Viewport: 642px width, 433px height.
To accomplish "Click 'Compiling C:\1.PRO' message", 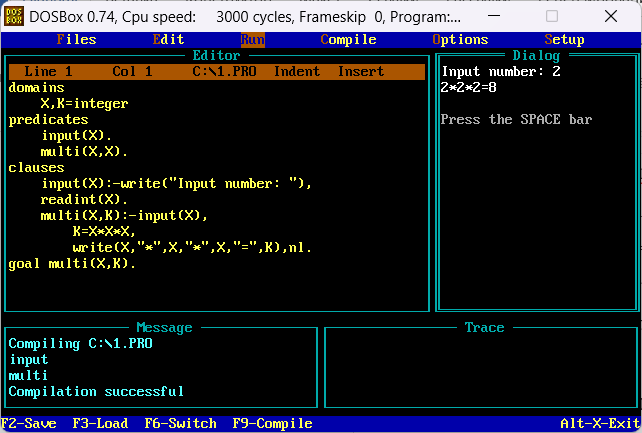I will pos(81,343).
